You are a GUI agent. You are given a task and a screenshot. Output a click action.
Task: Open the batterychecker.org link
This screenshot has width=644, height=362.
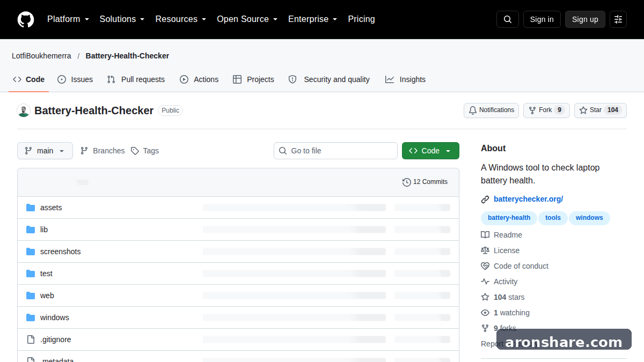point(528,199)
